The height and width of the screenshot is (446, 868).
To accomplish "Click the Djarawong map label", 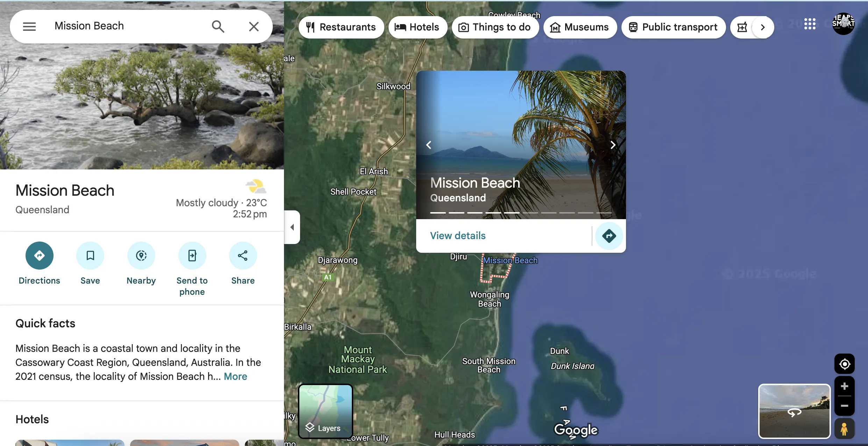I will pyautogui.click(x=337, y=260).
